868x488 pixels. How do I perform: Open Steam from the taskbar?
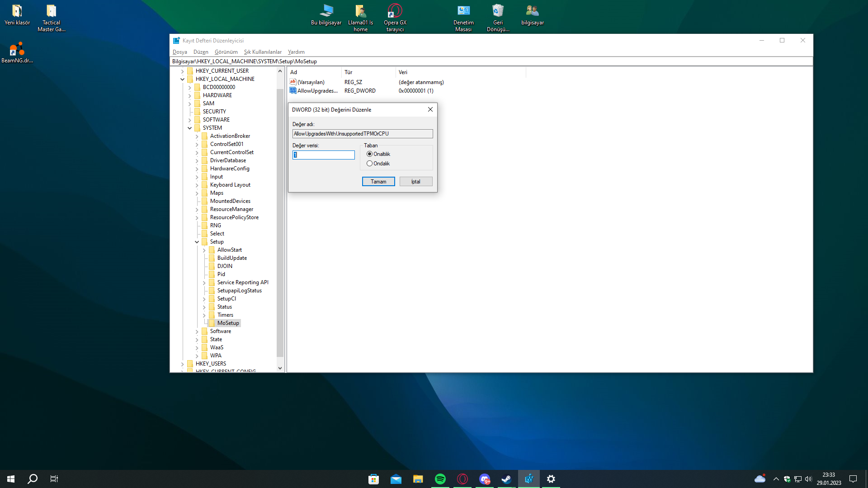[506, 479]
